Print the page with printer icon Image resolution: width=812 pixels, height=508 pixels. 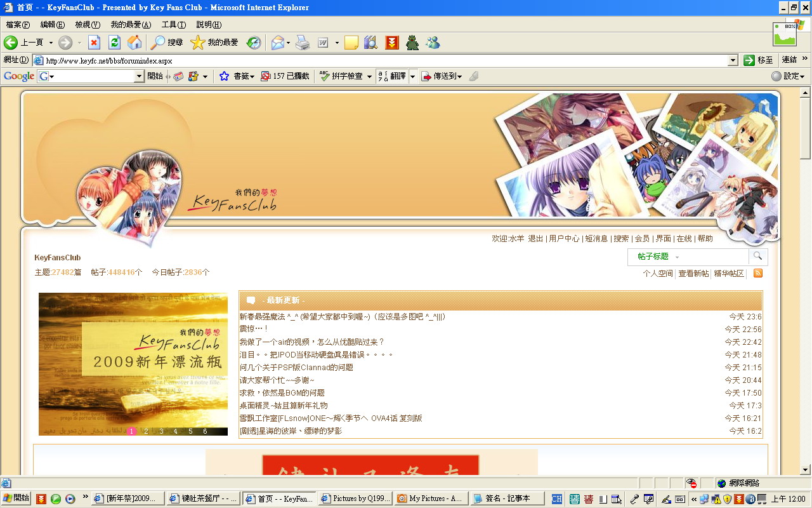click(303, 43)
